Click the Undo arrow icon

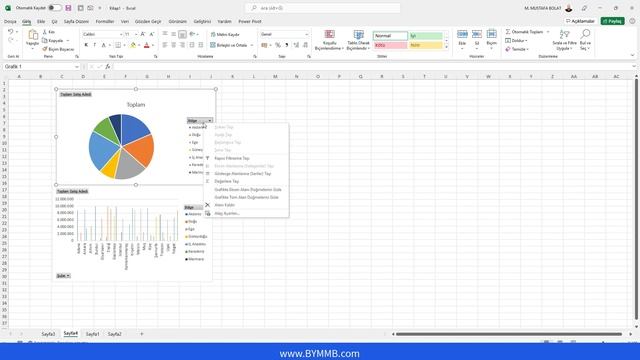[x=11, y=31]
